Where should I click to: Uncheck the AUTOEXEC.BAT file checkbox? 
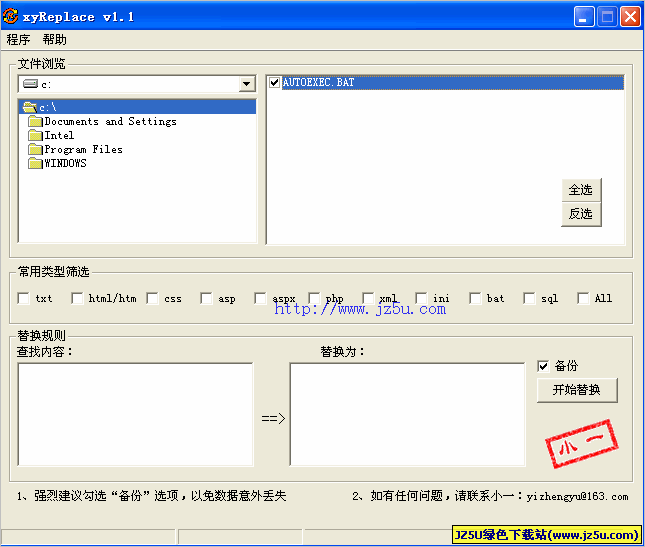274,83
